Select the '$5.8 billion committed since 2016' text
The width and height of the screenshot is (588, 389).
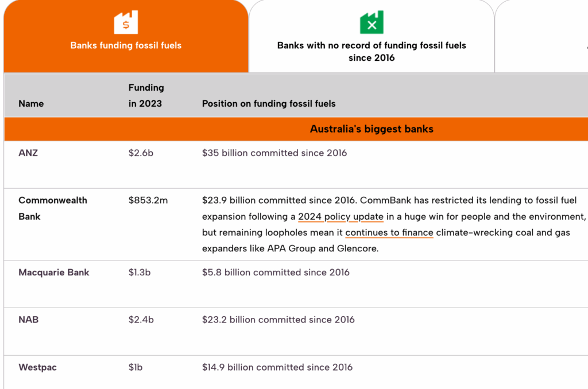point(276,273)
